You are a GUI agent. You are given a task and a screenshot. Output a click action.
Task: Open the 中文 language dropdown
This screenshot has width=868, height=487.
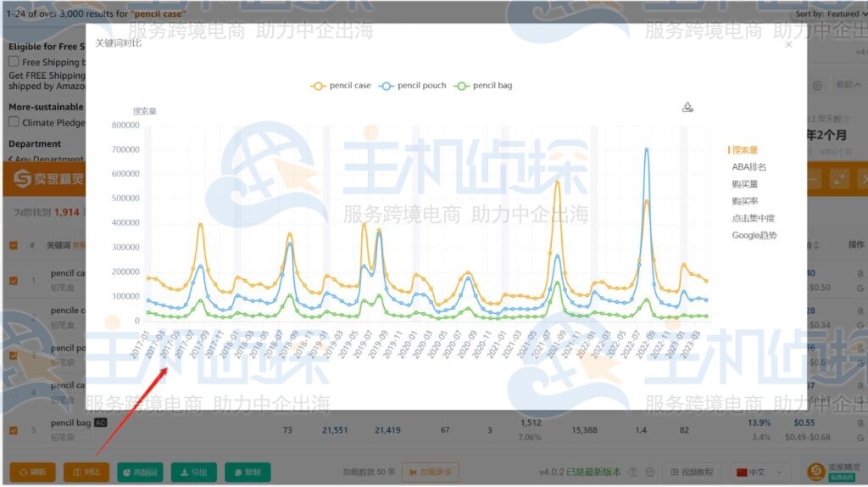click(759, 472)
